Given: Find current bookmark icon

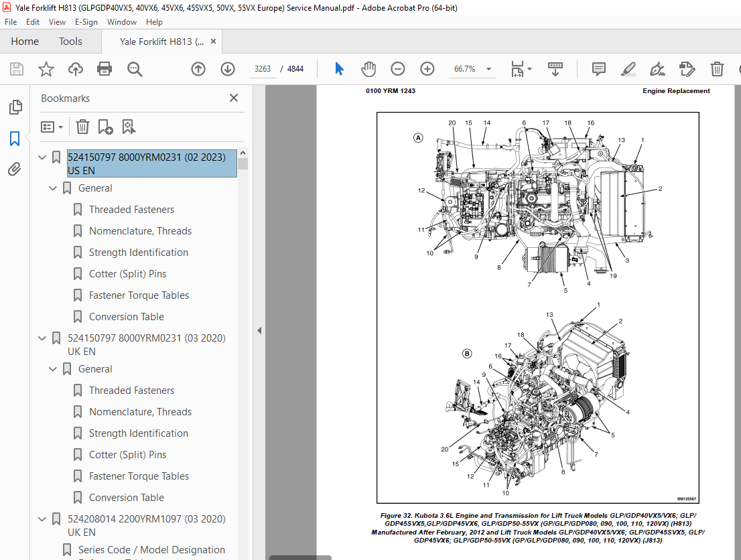Looking at the screenshot, I should 129,127.
